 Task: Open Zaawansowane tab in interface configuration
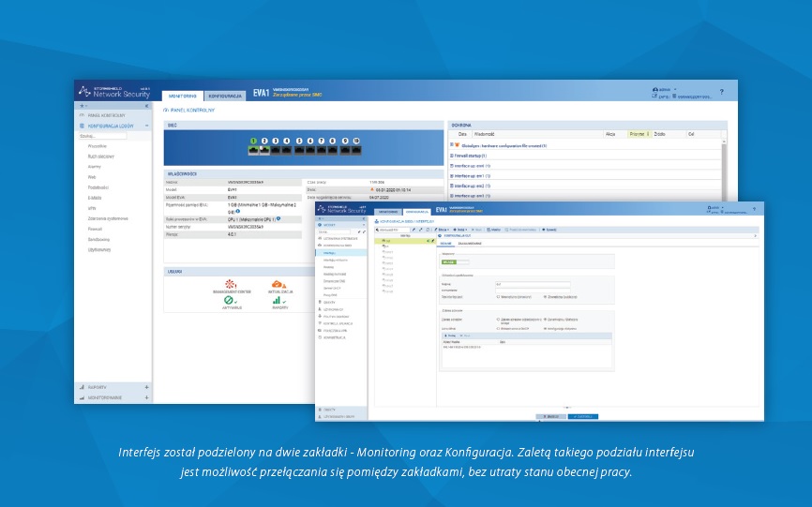470,243
